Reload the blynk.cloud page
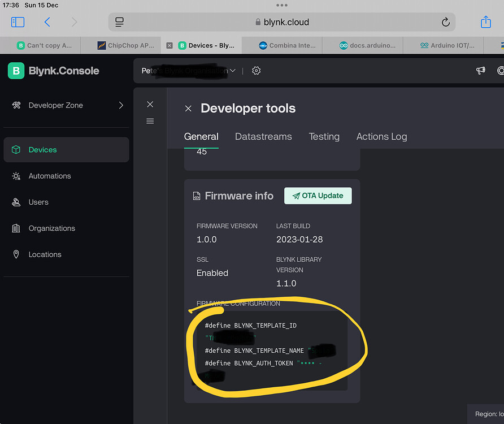Image resolution: width=504 pixels, height=424 pixels. tap(446, 22)
